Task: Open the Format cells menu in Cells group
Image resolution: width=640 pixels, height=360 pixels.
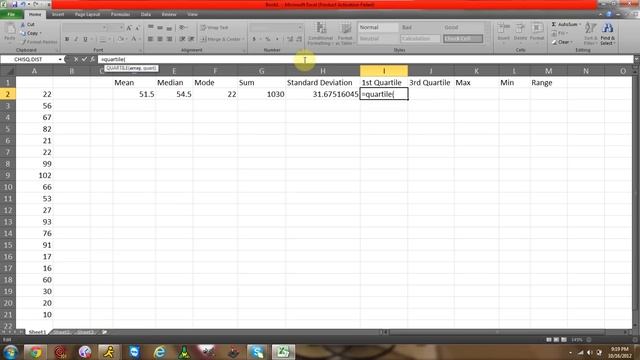Action: [x=537, y=32]
